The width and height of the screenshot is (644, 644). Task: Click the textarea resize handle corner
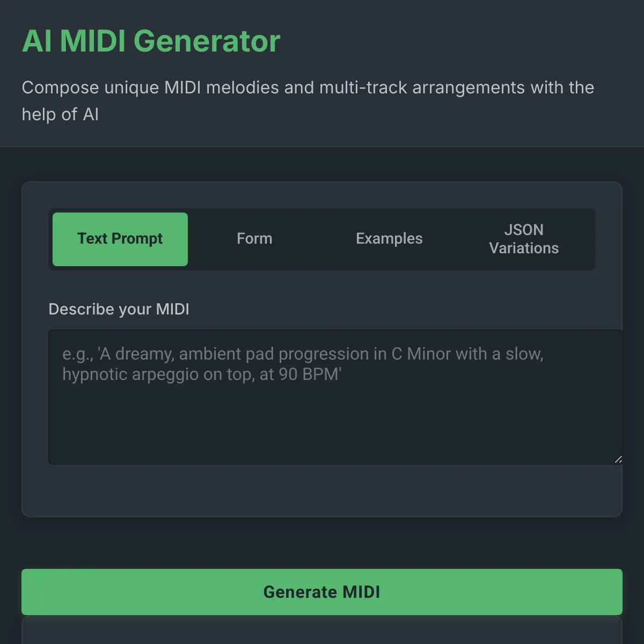[x=618, y=459]
